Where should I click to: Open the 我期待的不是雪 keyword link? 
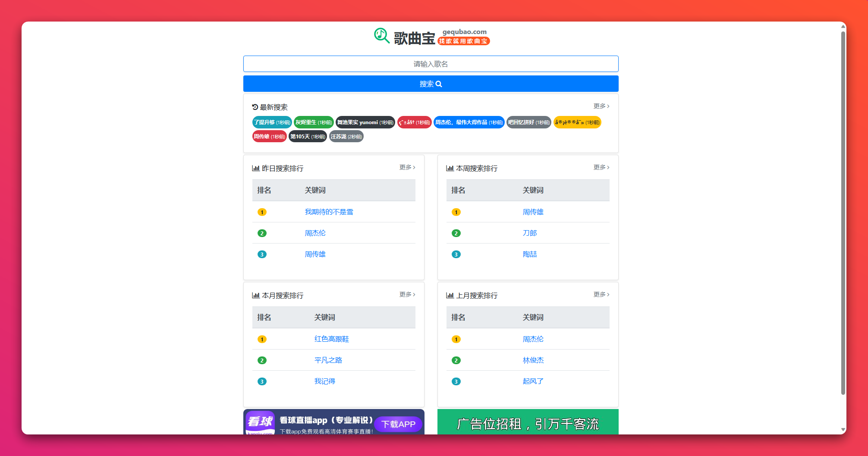(x=329, y=212)
